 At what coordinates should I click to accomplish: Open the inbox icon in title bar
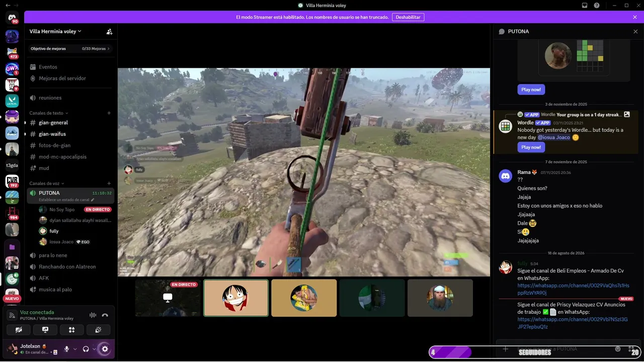click(x=585, y=6)
